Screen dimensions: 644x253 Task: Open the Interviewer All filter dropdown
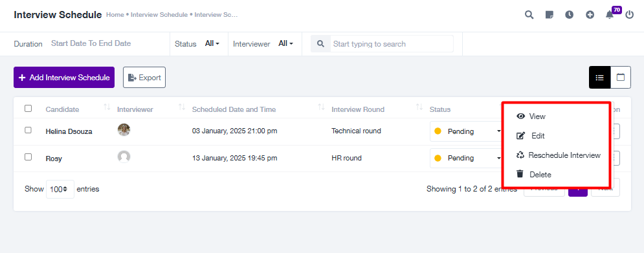point(285,43)
